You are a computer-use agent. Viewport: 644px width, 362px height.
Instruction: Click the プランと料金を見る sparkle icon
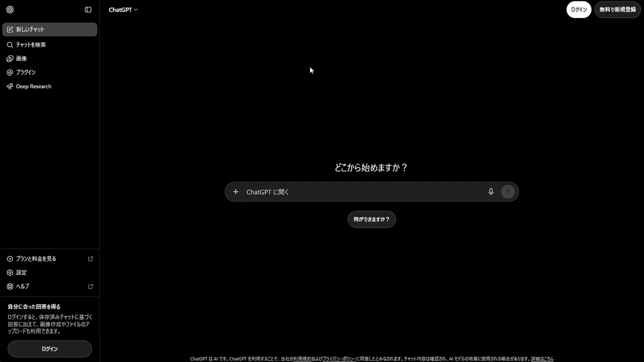tap(10, 259)
